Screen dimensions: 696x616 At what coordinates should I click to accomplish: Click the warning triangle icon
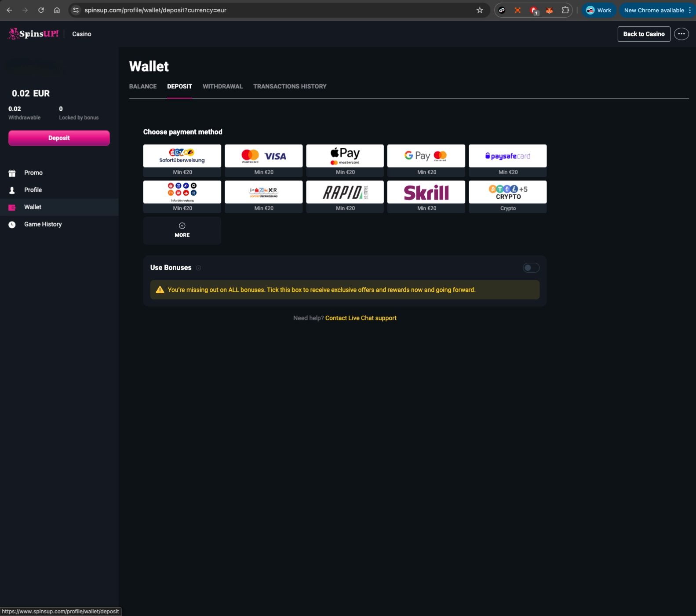click(x=160, y=290)
